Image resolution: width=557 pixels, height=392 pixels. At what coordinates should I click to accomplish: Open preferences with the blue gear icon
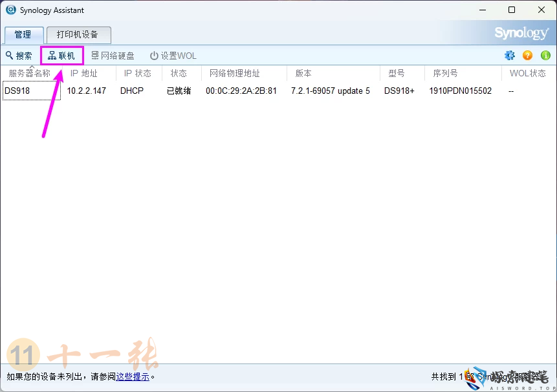pyautogui.click(x=510, y=55)
